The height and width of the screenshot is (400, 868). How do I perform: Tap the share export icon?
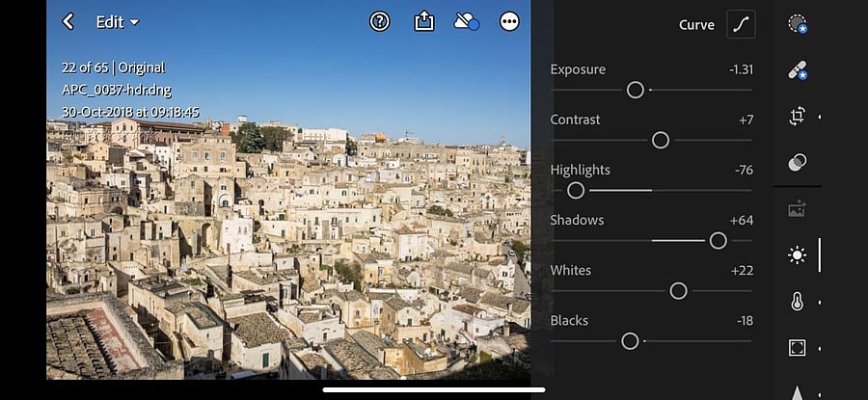(x=424, y=21)
